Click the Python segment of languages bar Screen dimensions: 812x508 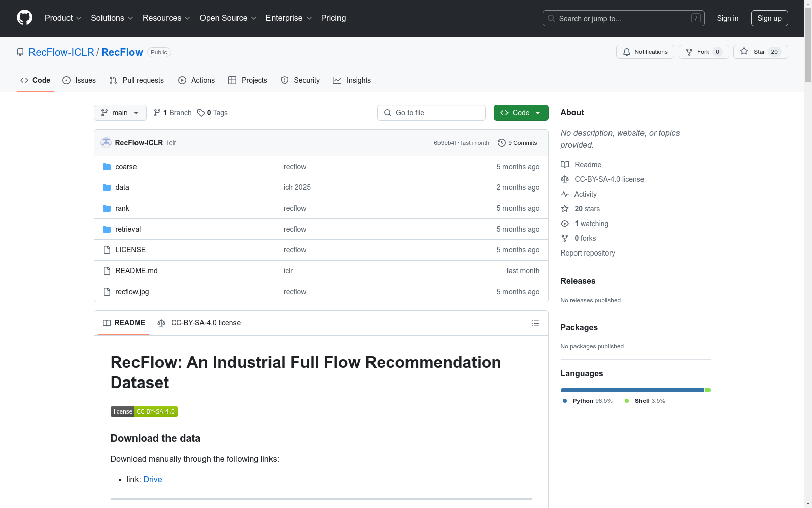632,390
